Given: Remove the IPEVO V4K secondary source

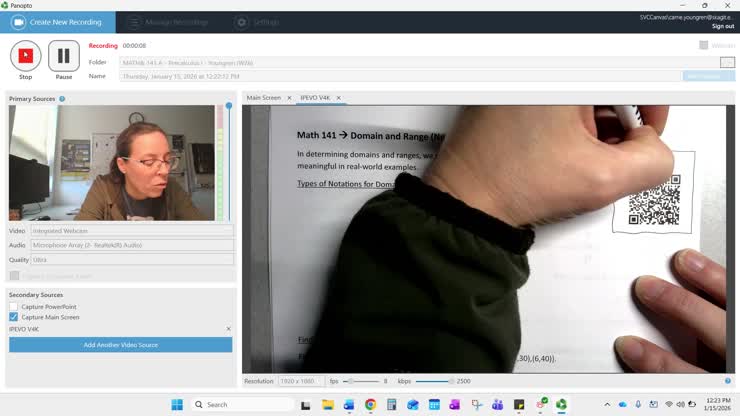Looking at the screenshot, I should [228, 329].
